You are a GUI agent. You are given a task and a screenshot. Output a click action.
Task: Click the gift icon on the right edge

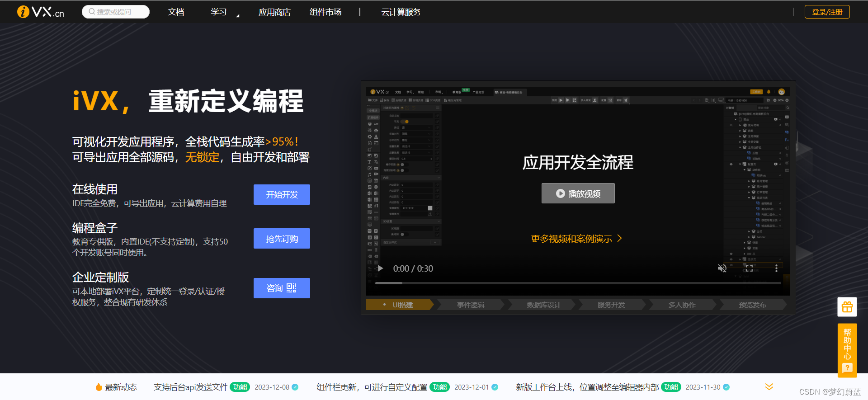pos(847,307)
